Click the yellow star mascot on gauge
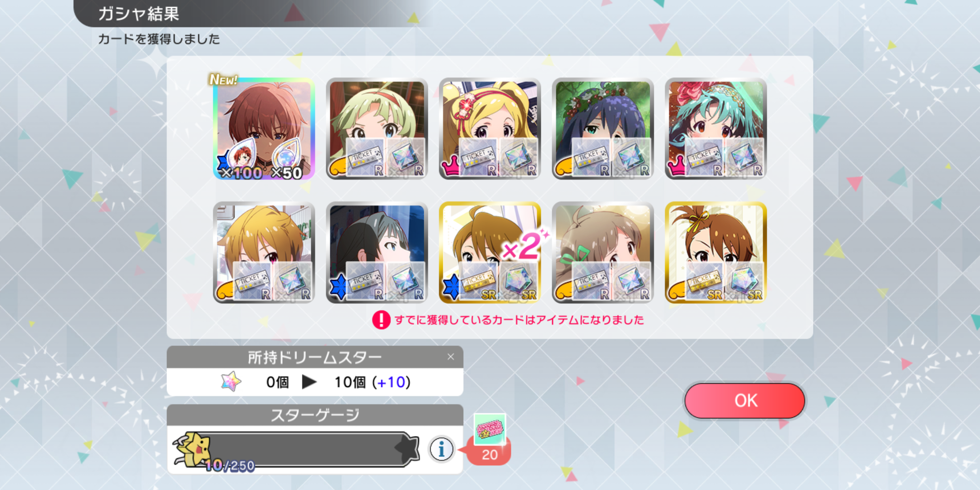 [193, 449]
